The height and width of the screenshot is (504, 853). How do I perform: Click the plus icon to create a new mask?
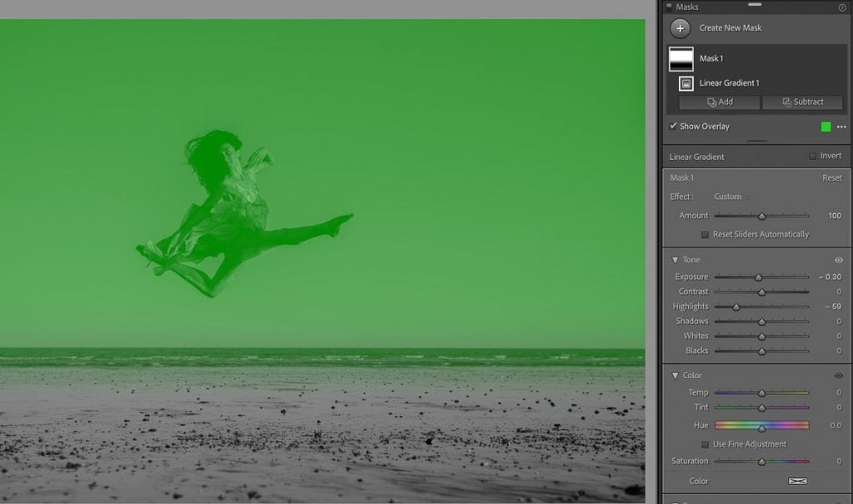(681, 27)
